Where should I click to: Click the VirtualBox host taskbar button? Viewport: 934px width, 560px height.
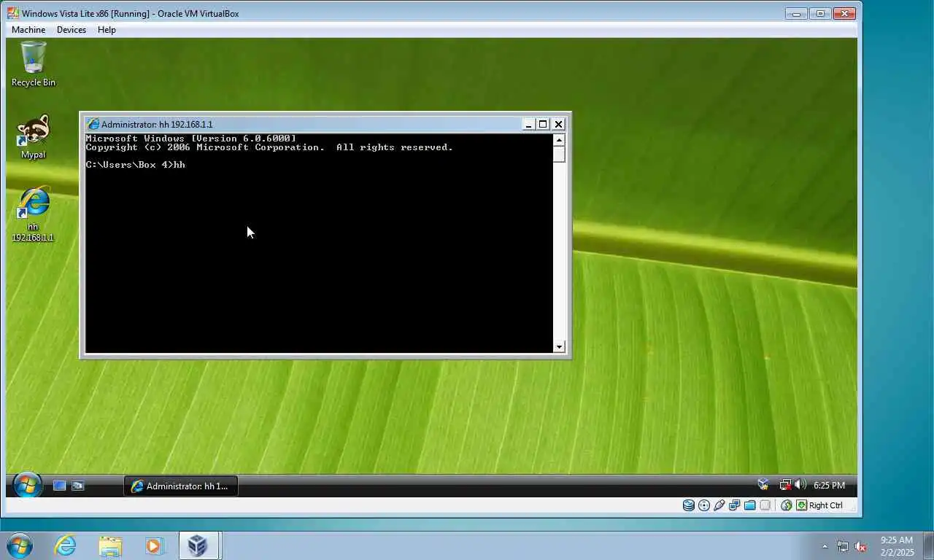[198, 545]
